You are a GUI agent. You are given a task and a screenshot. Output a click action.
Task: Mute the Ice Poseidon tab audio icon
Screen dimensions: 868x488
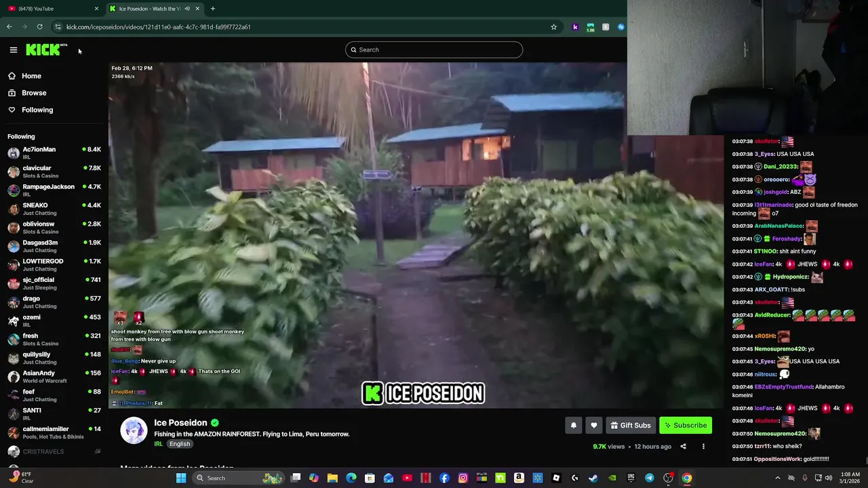point(187,9)
